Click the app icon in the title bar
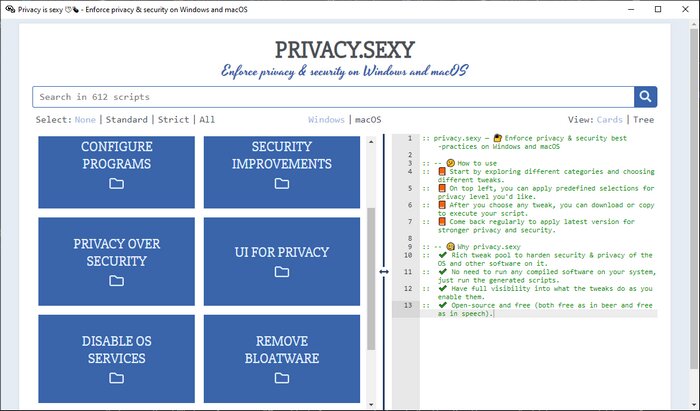The image size is (700, 411). 10,9
